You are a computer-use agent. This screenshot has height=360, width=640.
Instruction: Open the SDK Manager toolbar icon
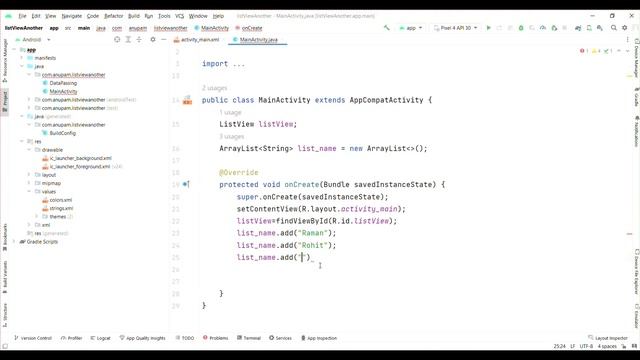[600, 28]
